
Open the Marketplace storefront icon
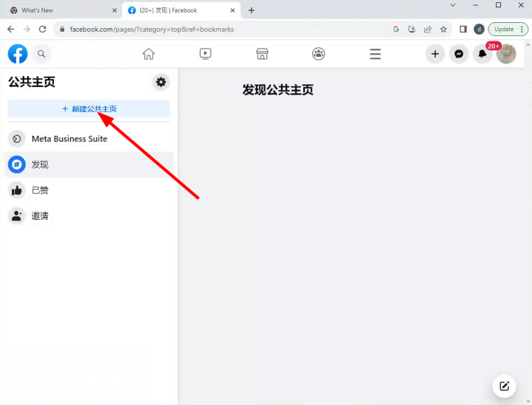[x=262, y=54]
